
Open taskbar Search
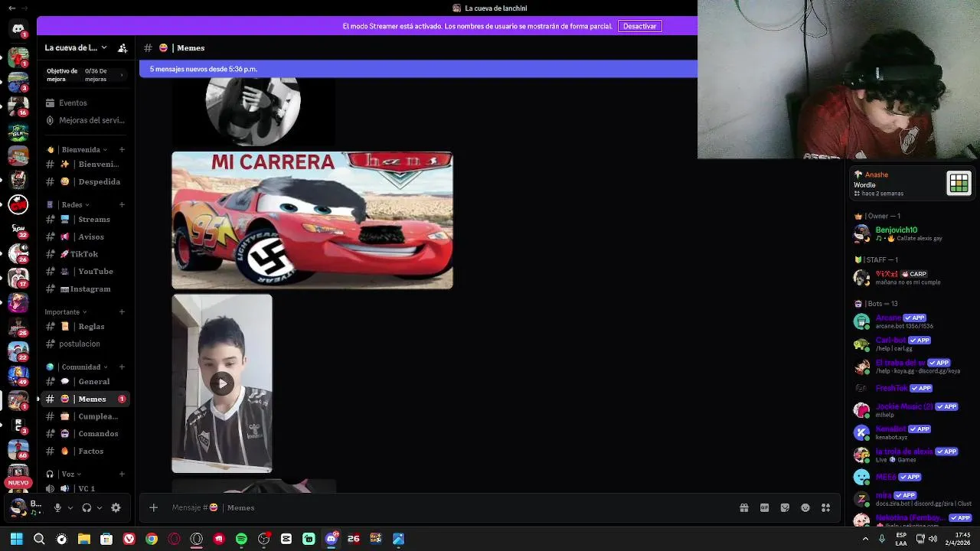39,539
